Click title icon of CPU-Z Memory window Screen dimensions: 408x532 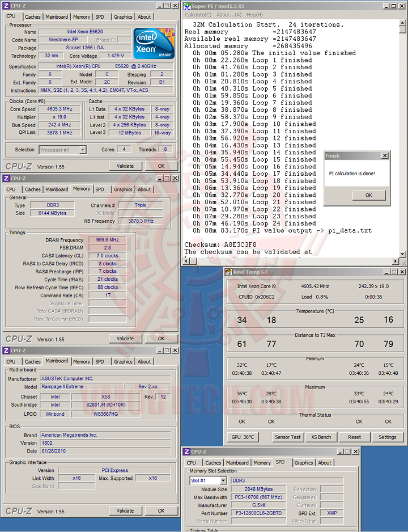pos(6,178)
